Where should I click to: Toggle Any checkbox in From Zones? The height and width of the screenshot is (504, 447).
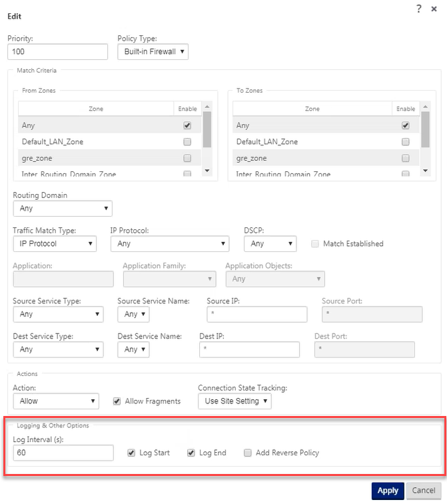click(187, 125)
